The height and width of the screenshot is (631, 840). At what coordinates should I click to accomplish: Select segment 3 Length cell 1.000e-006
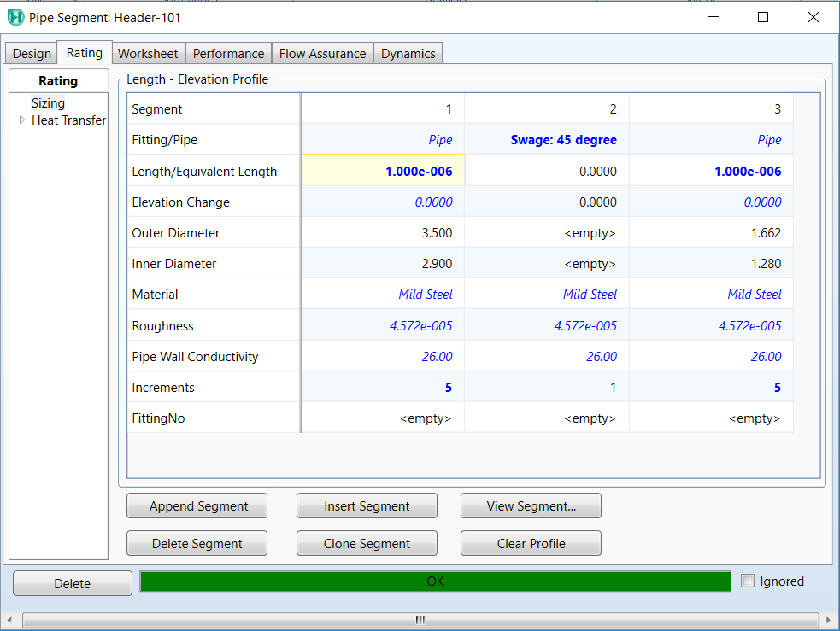711,172
